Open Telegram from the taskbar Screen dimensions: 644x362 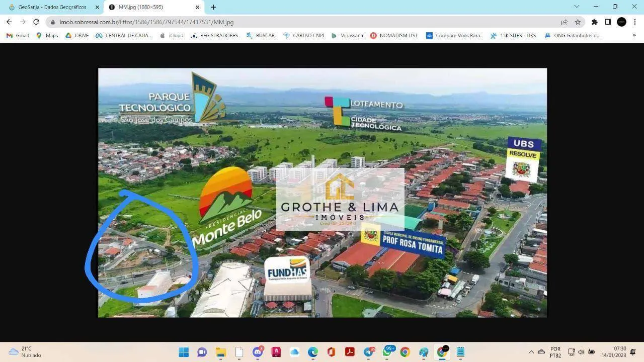368,352
